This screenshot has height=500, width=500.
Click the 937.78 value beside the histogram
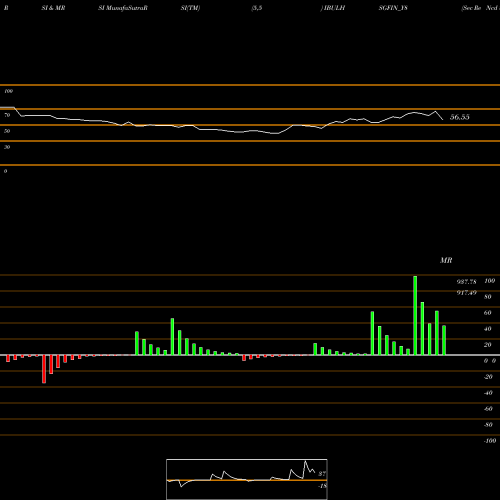pyautogui.click(x=466, y=282)
